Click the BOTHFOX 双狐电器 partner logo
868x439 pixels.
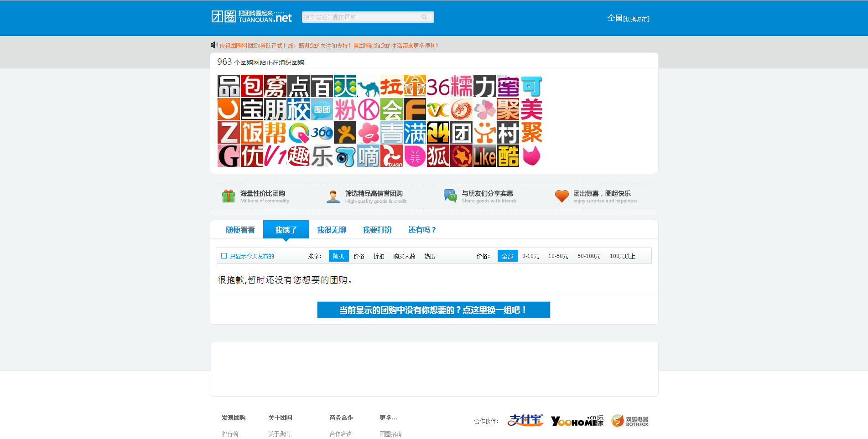pyautogui.click(x=630, y=421)
